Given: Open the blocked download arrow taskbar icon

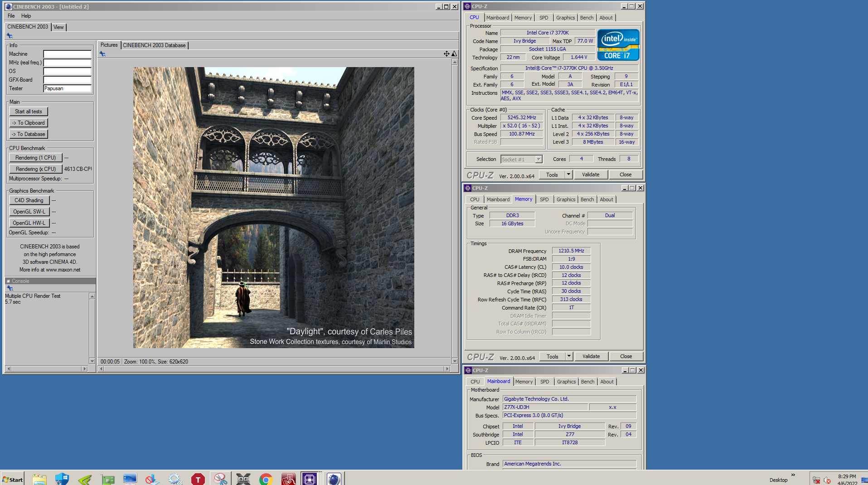Looking at the screenshot, I should coord(152,479).
